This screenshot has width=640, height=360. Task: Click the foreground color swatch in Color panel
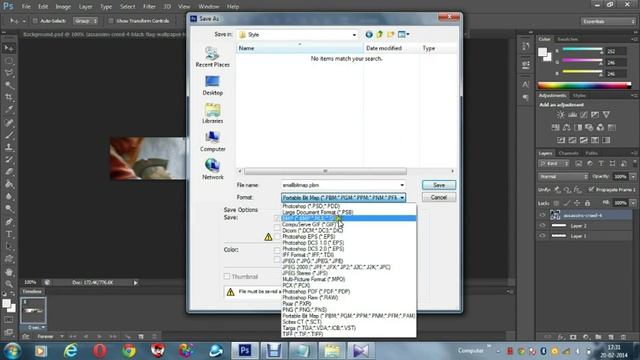tap(542, 52)
